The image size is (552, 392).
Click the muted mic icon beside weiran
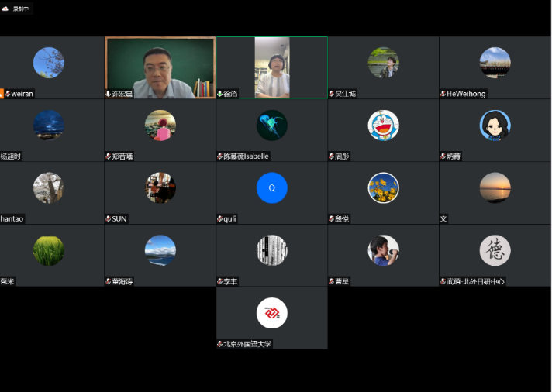(x=9, y=94)
